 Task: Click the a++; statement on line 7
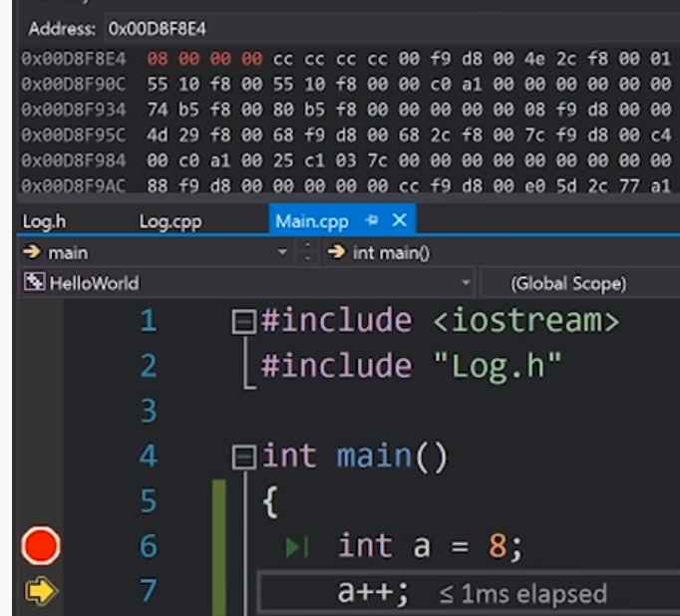coord(373,592)
